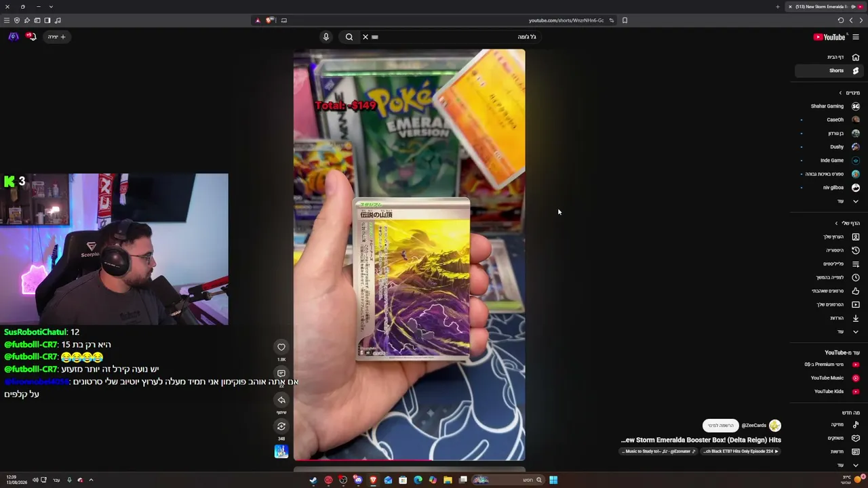868x488 pixels.
Task: Go to YouTube home via the logo
Action: click(829, 37)
